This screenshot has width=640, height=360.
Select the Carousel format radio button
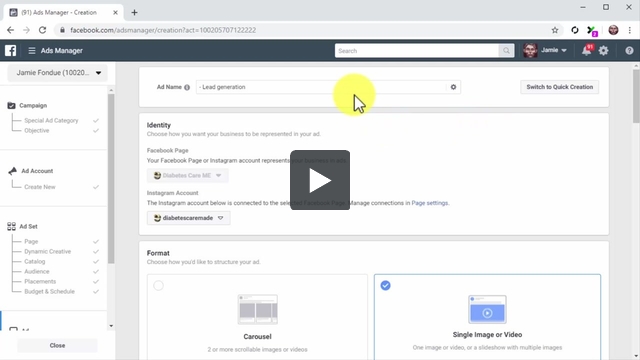click(158, 285)
